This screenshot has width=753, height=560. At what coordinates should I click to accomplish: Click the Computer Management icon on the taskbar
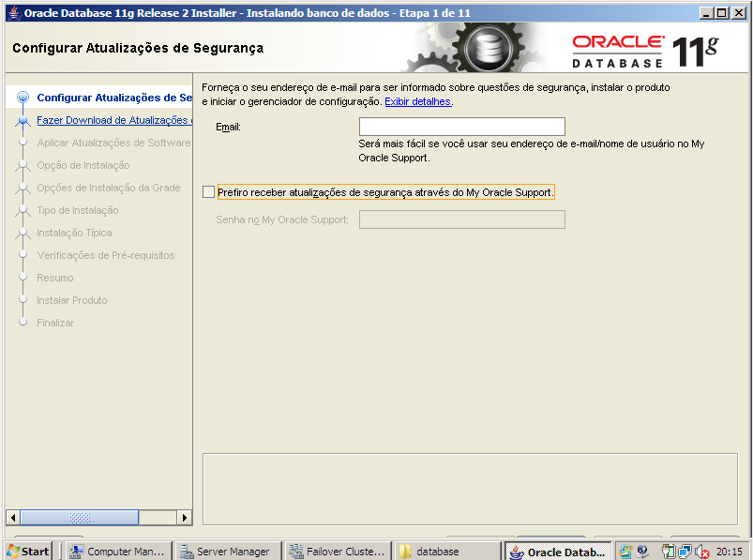point(76,552)
